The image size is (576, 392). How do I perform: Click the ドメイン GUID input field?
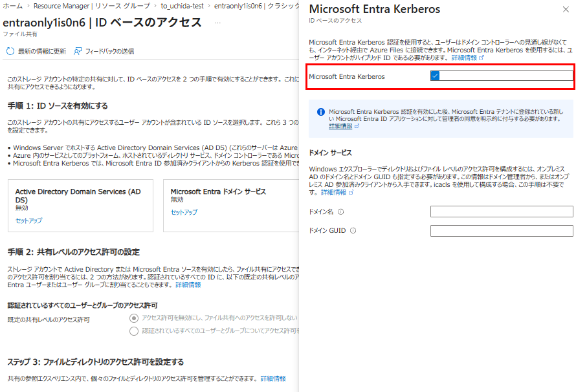502,231
